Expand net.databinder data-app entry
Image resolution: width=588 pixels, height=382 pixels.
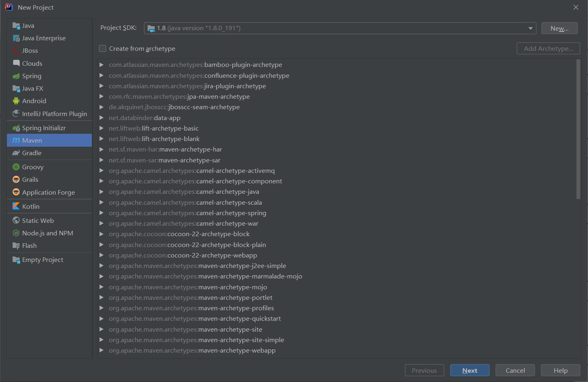pyautogui.click(x=102, y=118)
